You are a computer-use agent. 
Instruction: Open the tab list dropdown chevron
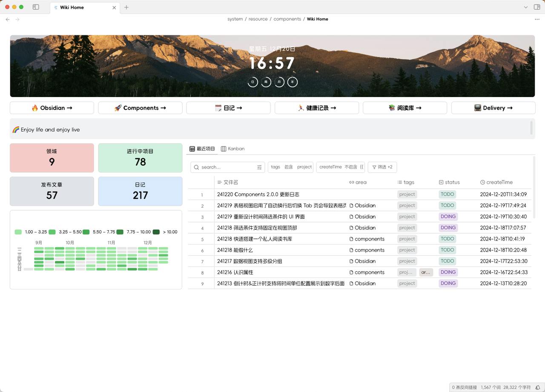point(526,7)
